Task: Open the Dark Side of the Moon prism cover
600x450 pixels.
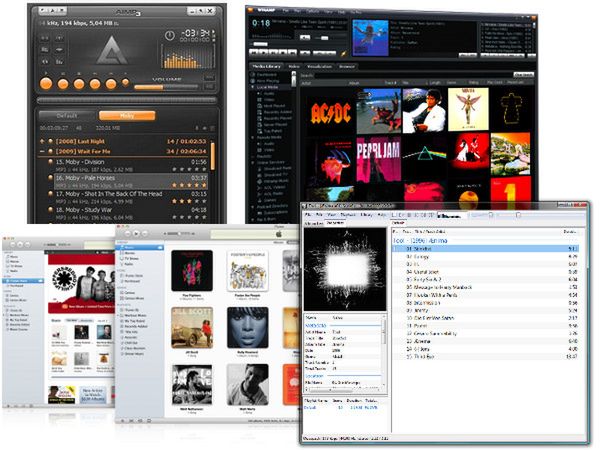Action: [424, 155]
